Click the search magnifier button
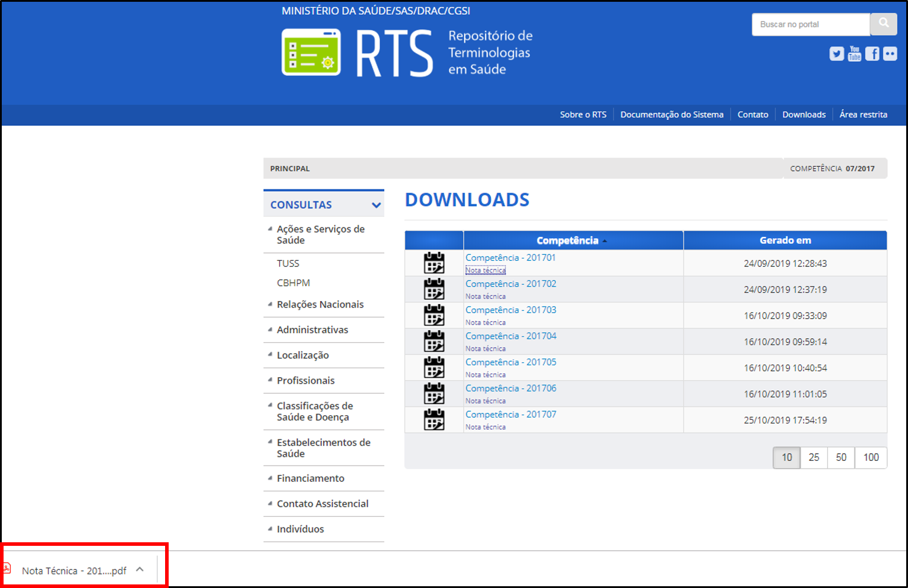The width and height of the screenshot is (908, 588). coord(884,24)
